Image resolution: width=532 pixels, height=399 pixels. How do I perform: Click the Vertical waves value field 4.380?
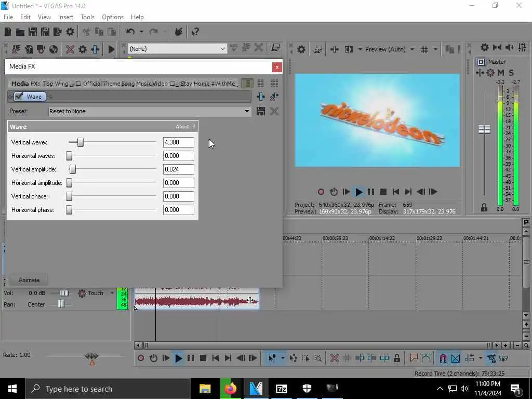pos(179,142)
